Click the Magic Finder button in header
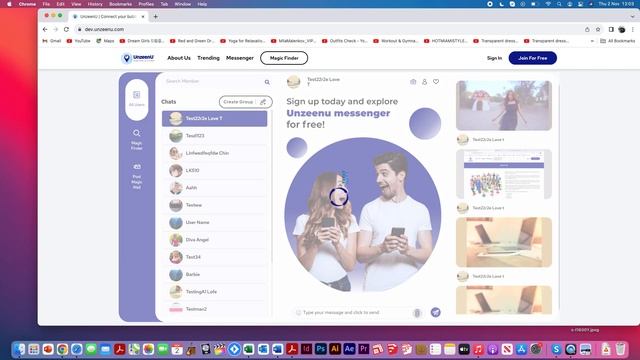This screenshot has height=360, width=640. pos(284,58)
